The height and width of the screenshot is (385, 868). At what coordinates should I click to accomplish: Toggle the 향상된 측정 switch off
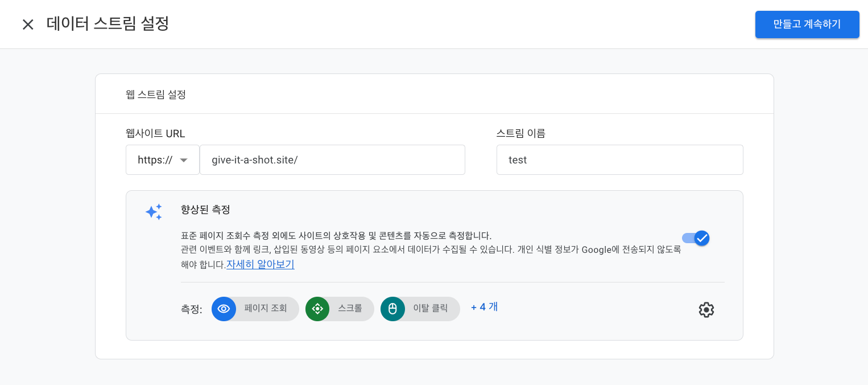696,238
